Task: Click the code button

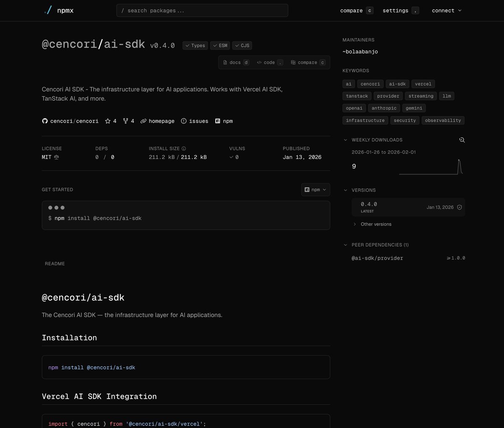Action: point(270,62)
